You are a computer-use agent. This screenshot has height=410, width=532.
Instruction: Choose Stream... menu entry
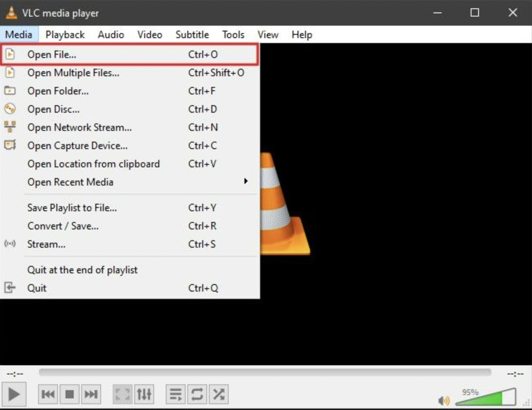[130, 244]
